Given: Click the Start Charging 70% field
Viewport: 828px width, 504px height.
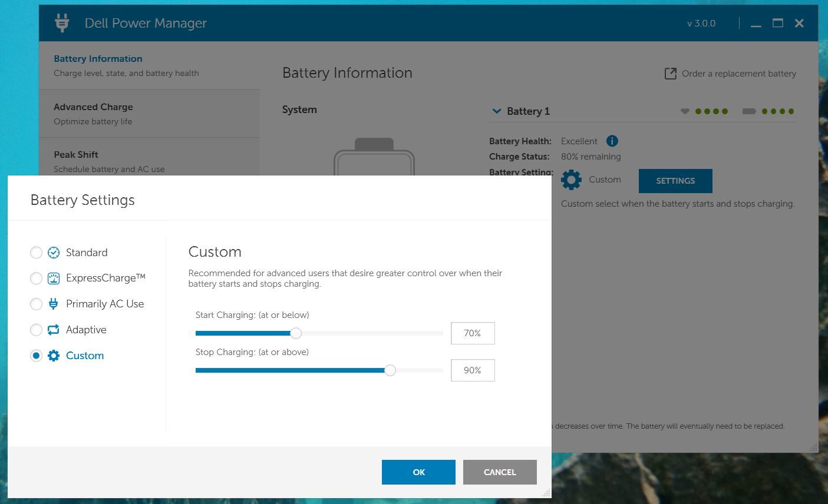Looking at the screenshot, I should (473, 333).
